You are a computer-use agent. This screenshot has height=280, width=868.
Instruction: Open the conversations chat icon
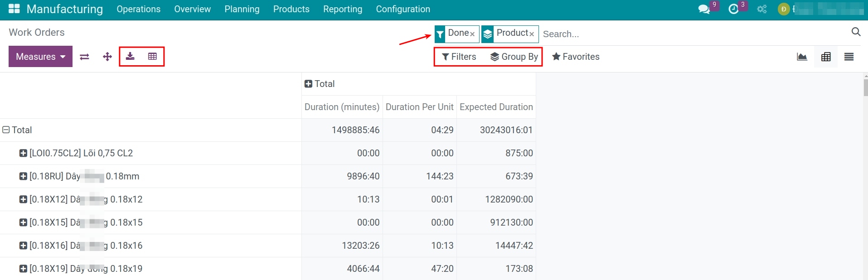click(704, 9)
